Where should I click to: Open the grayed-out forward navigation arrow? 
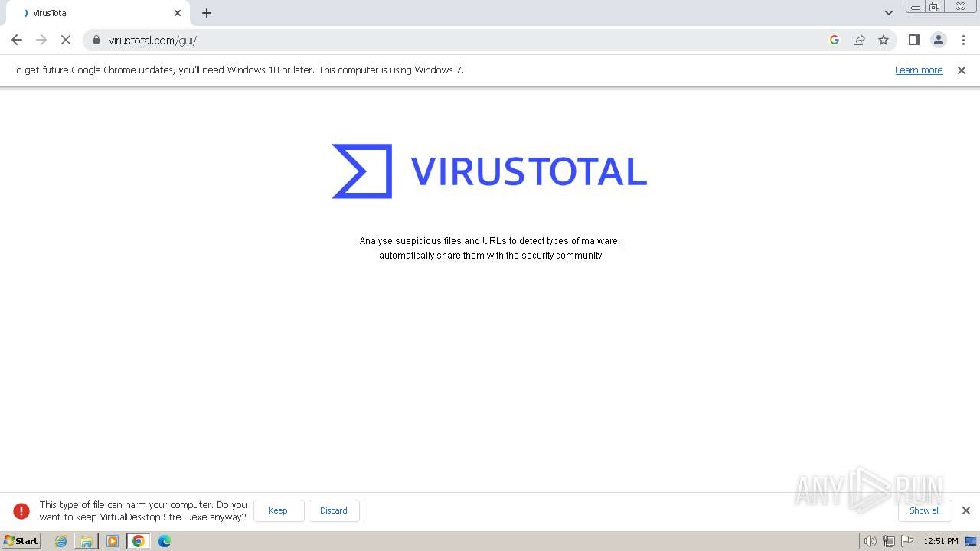click(41, 40)
